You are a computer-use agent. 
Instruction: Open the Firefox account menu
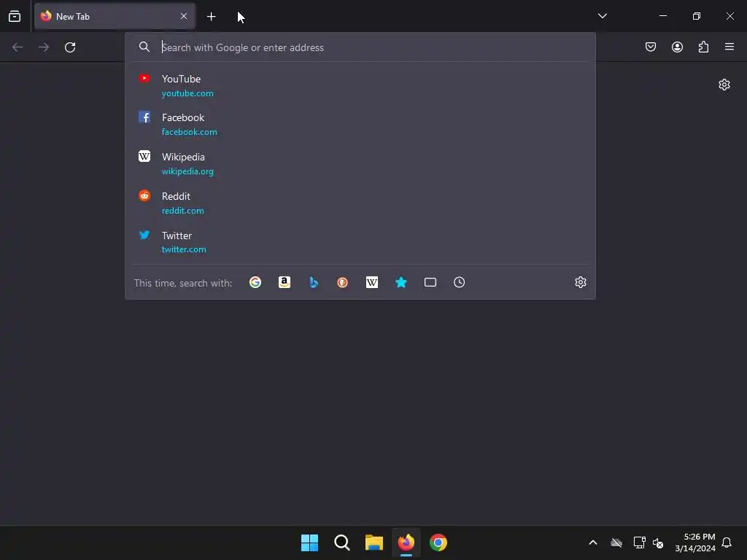[677, 47]
